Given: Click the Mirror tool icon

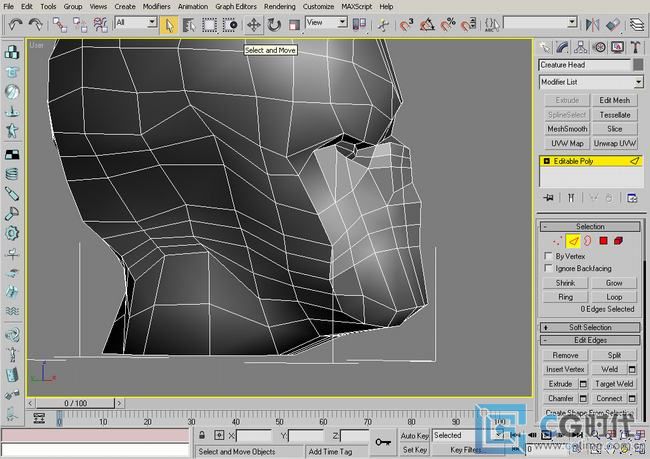Looking at the screenshot, I should coord(592,25).
